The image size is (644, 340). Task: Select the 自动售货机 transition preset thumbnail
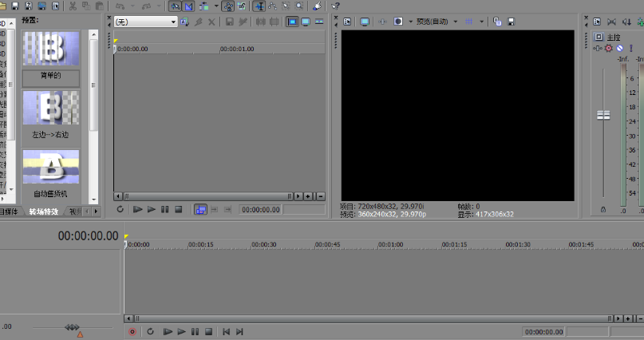[51, 167]
